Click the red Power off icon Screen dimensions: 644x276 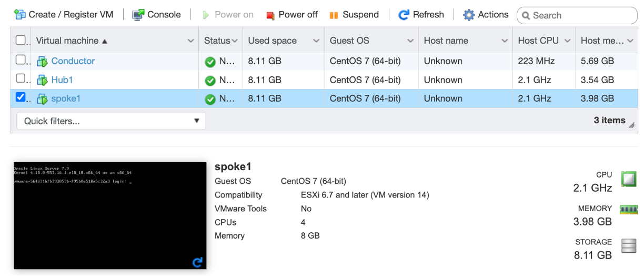pos(270,15)
